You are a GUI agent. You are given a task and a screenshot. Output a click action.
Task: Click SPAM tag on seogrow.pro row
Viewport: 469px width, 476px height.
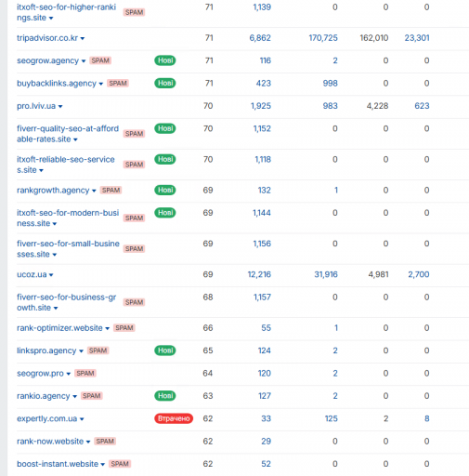click(85, 373)
